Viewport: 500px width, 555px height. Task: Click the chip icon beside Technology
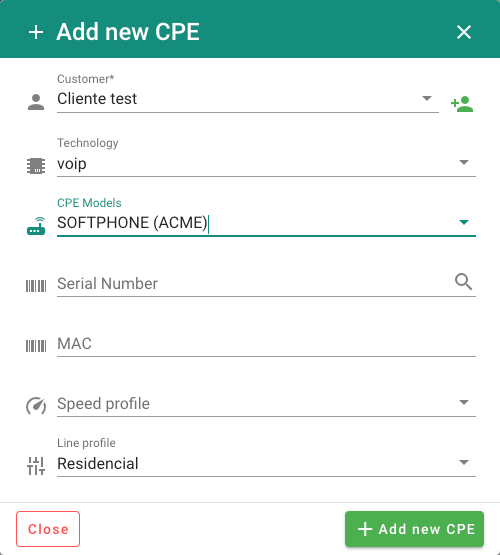tap(36, 166)
